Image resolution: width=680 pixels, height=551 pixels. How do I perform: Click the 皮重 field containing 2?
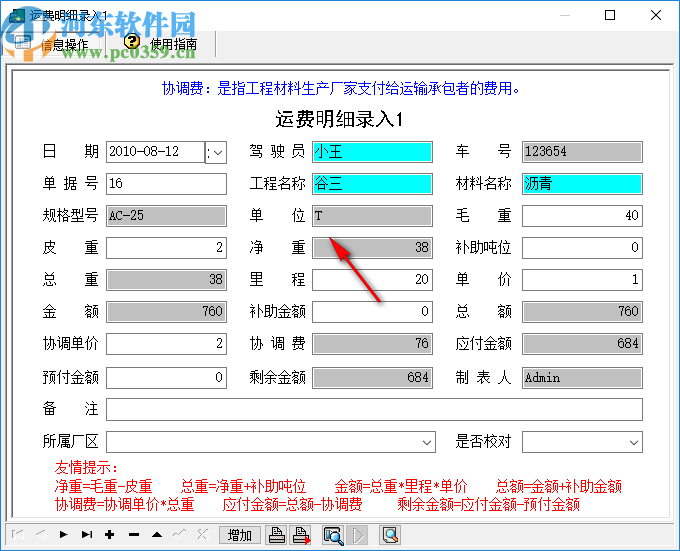166,248
